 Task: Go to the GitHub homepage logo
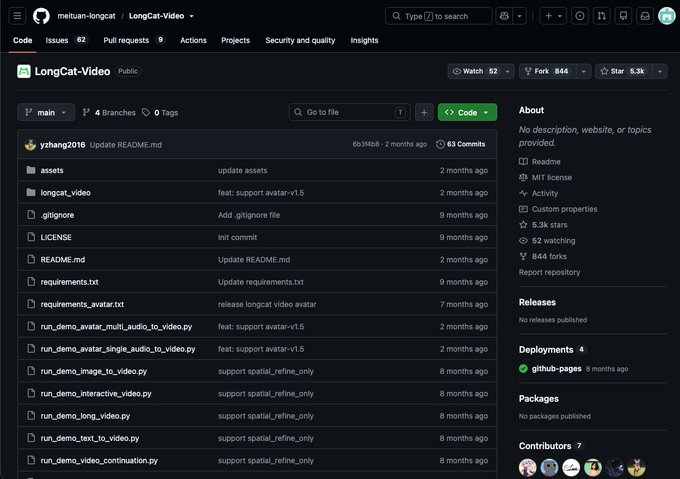point(41,16)
